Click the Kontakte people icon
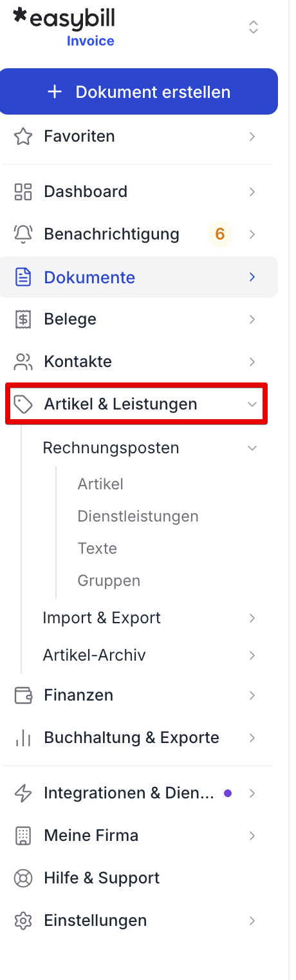The width and height of the screenshot is (296, 980). coord(23,362)
